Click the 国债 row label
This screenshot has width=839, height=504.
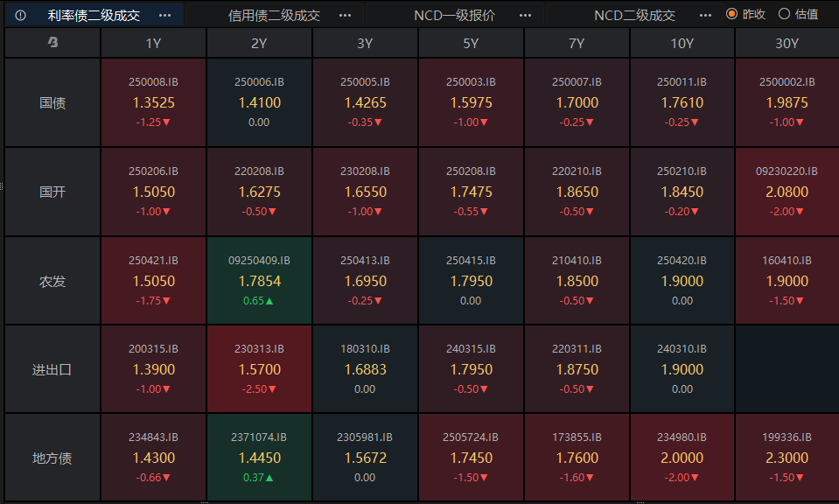tap(52, 102)
